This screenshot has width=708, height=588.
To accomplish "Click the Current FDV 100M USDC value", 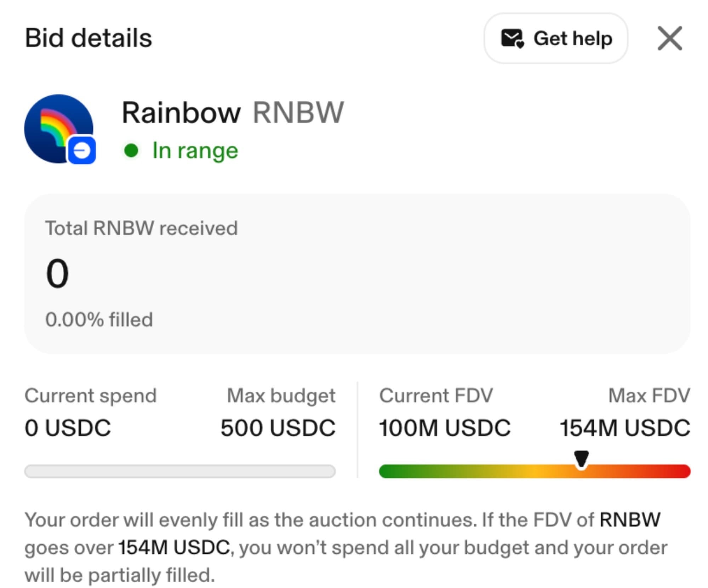I will 445,428.
